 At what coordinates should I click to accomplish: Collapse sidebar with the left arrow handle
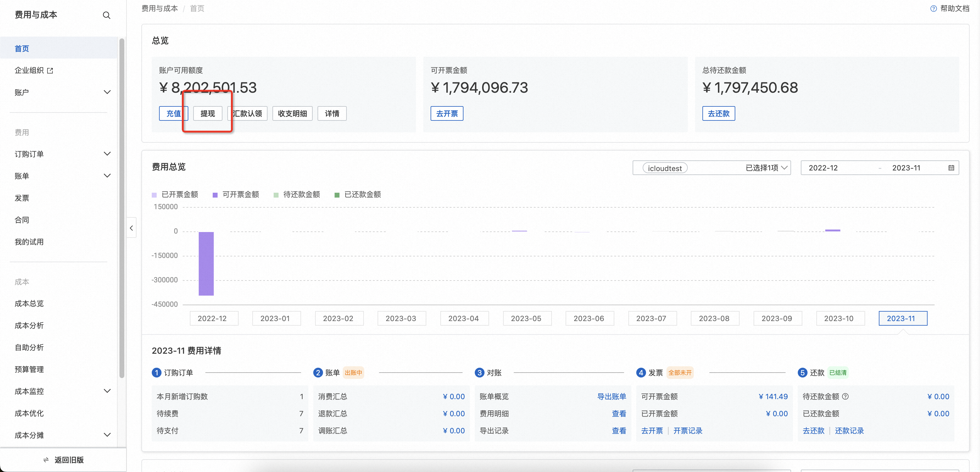click(131, 228)
